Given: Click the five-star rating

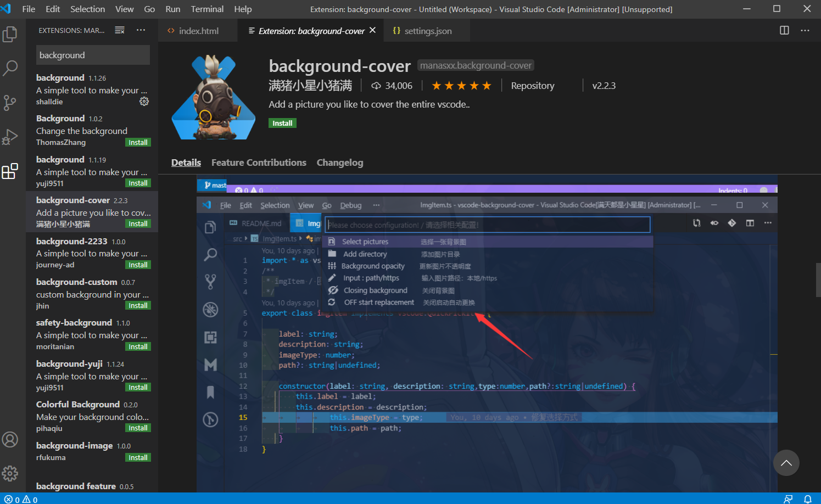Looking at the screenshot, I should tap(461, 86).
